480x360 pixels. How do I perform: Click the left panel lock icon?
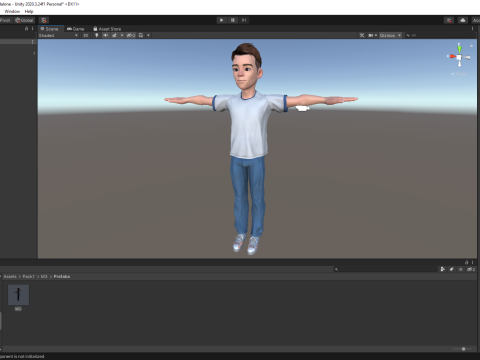27,29
